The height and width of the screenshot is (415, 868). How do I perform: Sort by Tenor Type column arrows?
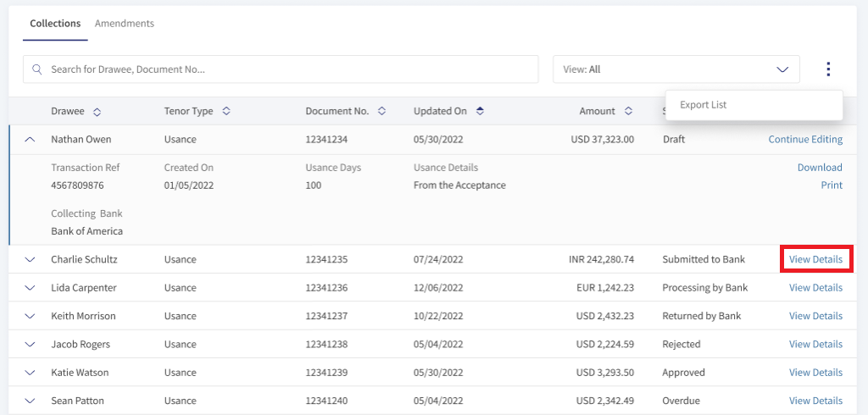pos(225,111)
